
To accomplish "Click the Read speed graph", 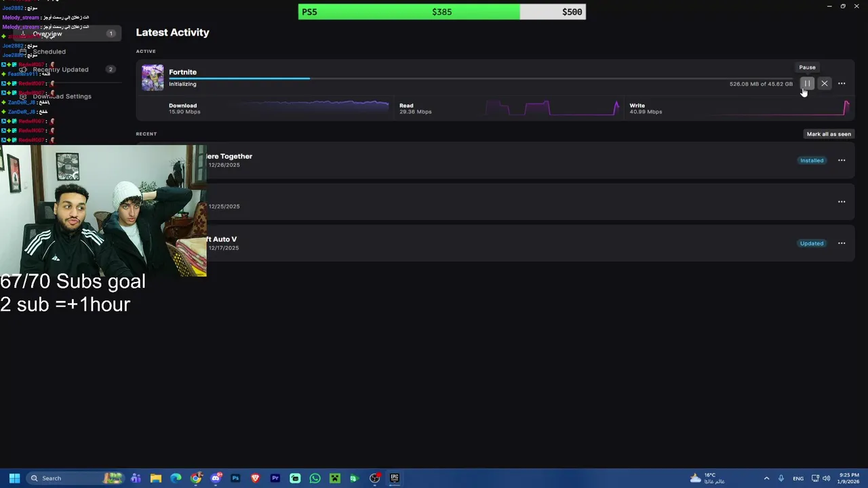I will pos(553,107).
